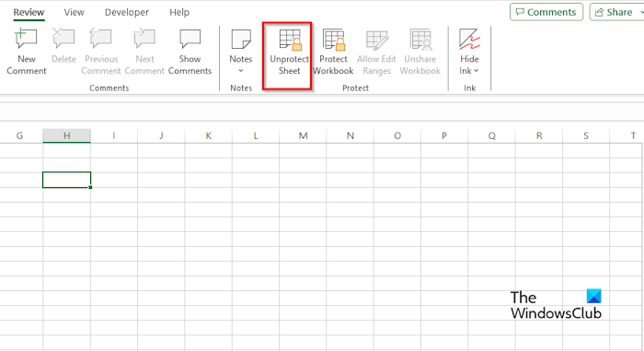This screenshot has height=351, width=644.
Task: Click Unprotect Sheet
Action: [289, 52]
